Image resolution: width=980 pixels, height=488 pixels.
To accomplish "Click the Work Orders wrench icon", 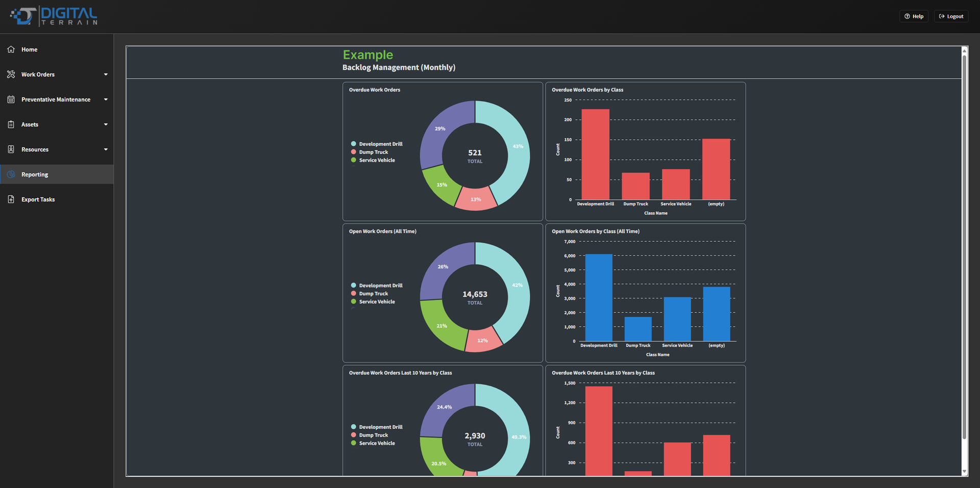I will pos(11,74).
